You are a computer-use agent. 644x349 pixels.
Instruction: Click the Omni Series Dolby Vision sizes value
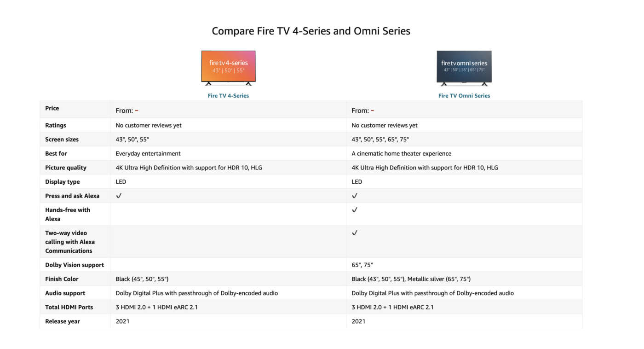coord(362,265)
